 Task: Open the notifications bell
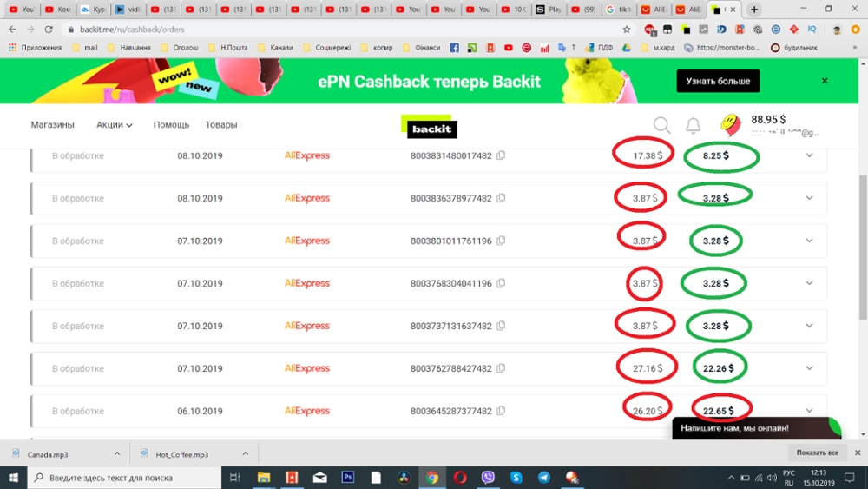point(693,125)
